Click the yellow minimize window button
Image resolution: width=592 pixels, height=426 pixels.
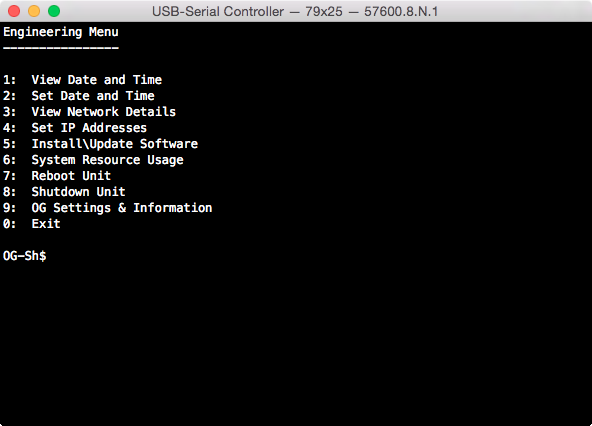[34, 11]
